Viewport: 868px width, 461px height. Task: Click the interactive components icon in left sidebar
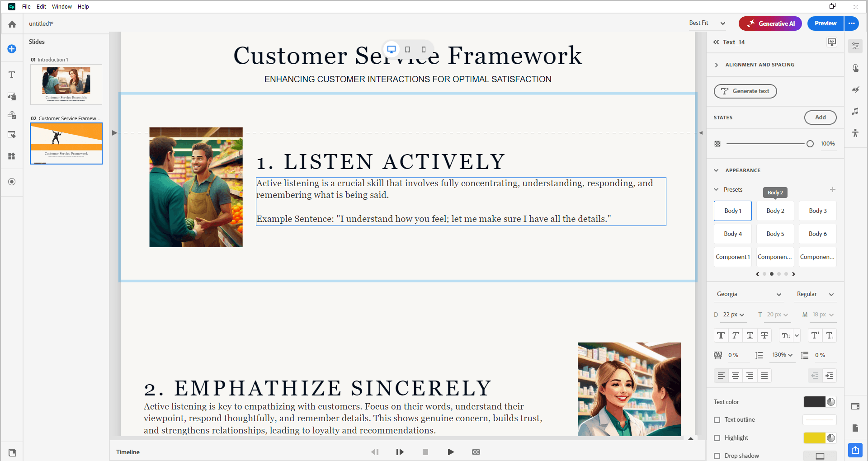click(x=12, y=156)
